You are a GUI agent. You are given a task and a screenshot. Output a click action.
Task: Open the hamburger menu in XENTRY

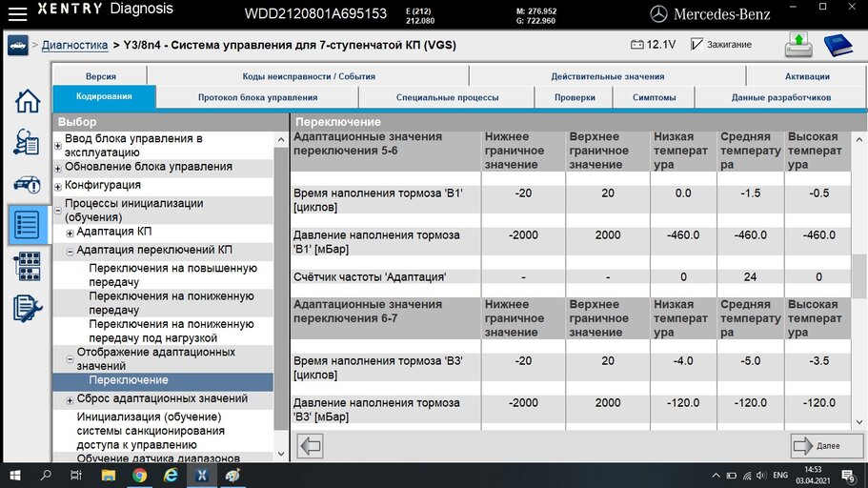(17, 14)
